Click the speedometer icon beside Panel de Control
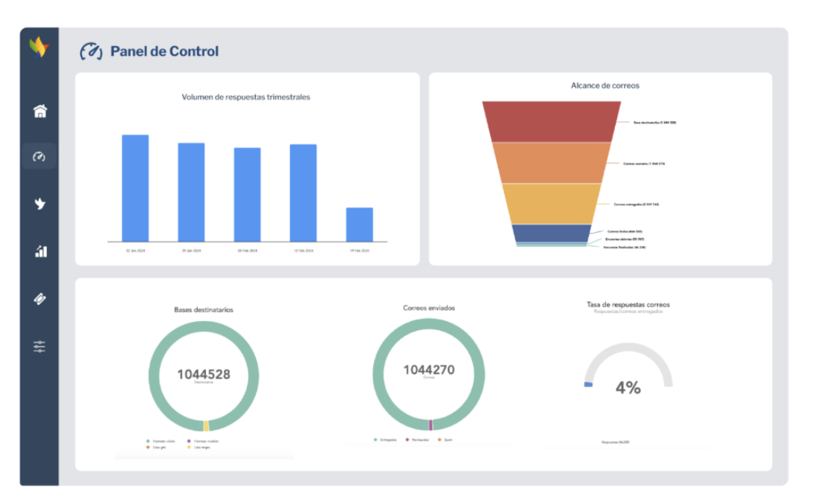 click(x=91, y=51)
